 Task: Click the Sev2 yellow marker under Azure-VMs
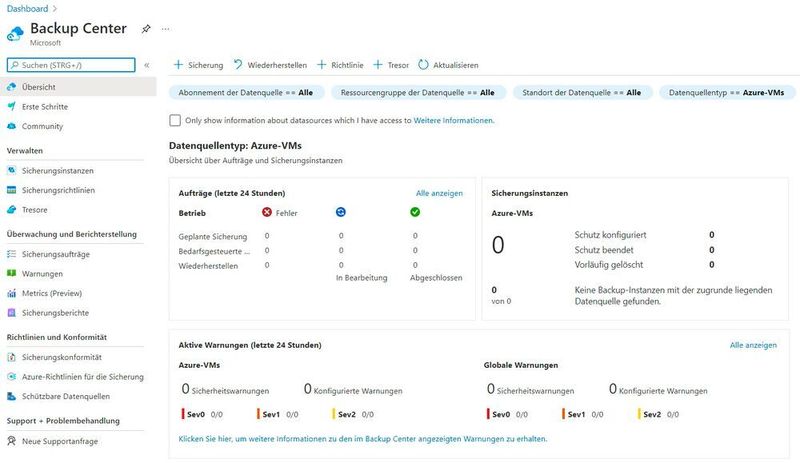pos(334,413)
